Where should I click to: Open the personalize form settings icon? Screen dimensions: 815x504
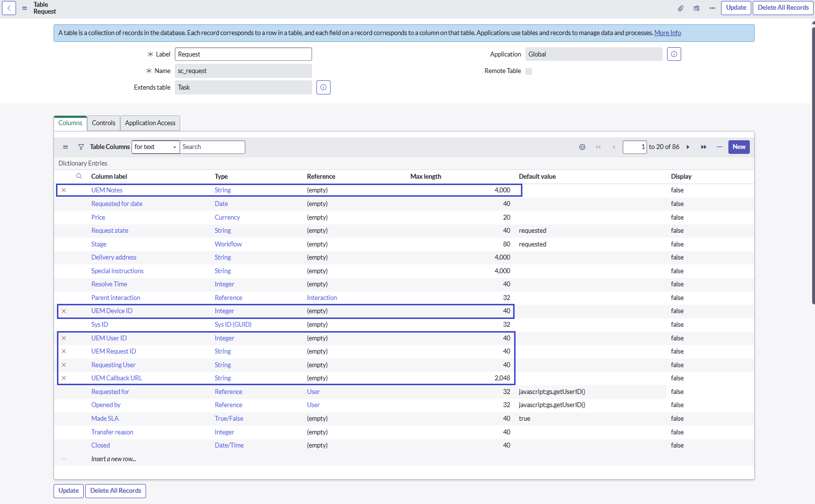click(697, 8)
